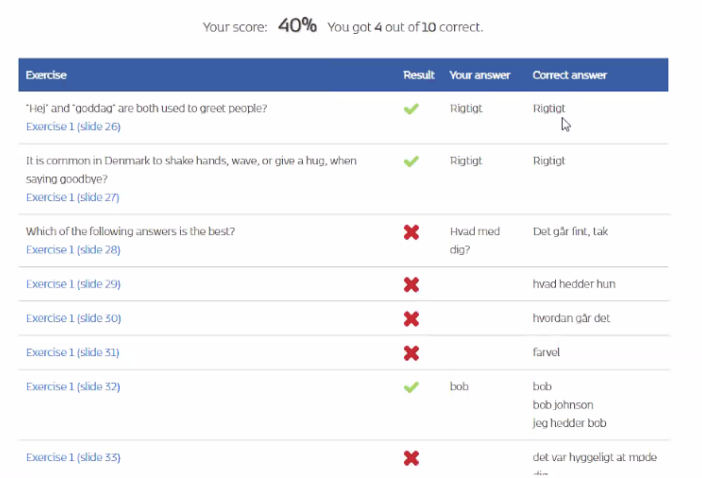Click the green checkmark for slide 32
This screenshot has width=702, height=478.
pyautogui.click(x=411, y=387)
